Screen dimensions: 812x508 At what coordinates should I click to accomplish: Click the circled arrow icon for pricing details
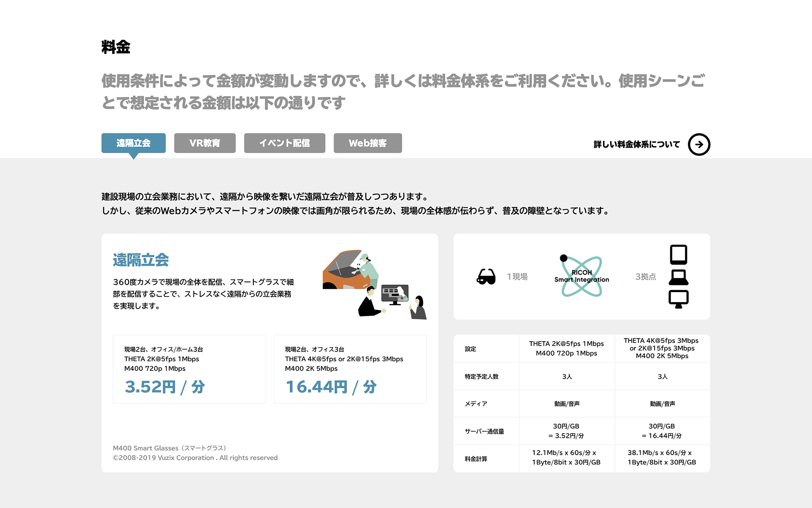point(699,144)
